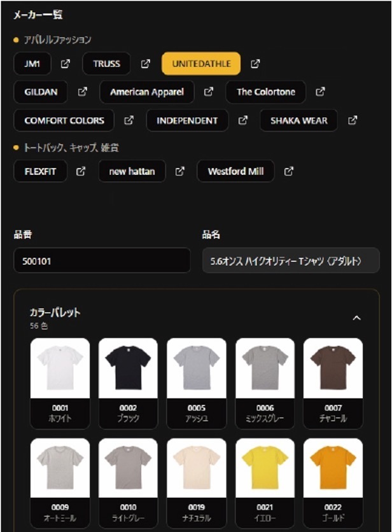Select the 0002 ブラック color swatch
The image size is (392, 532).
click(x=128, y=382)
